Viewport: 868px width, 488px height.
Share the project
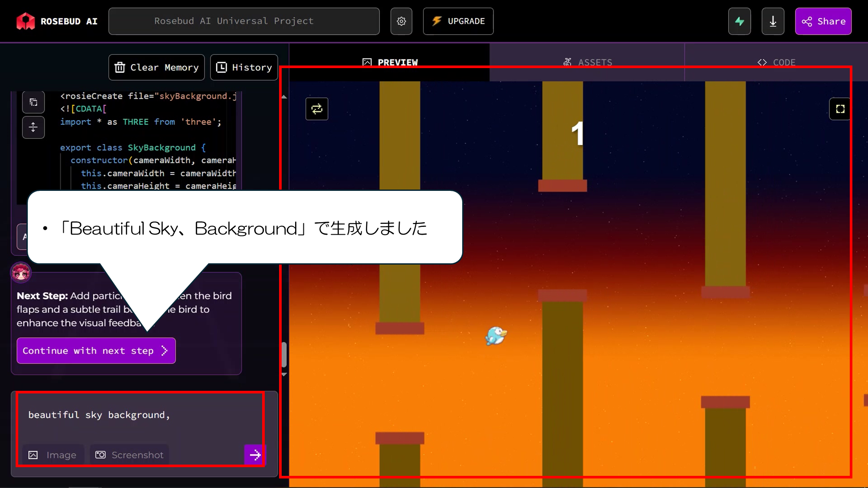(x=823, y=21)
